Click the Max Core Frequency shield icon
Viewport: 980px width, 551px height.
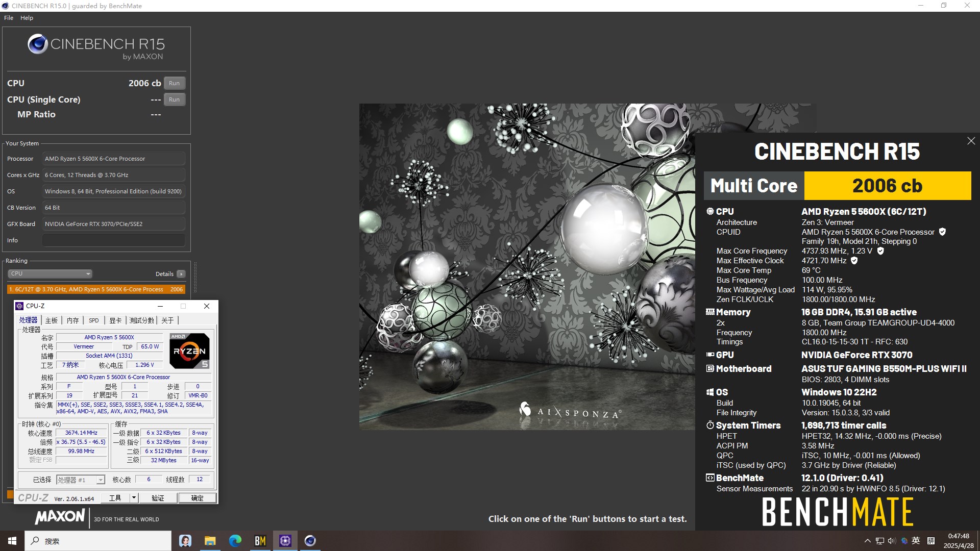click(880, 251)
